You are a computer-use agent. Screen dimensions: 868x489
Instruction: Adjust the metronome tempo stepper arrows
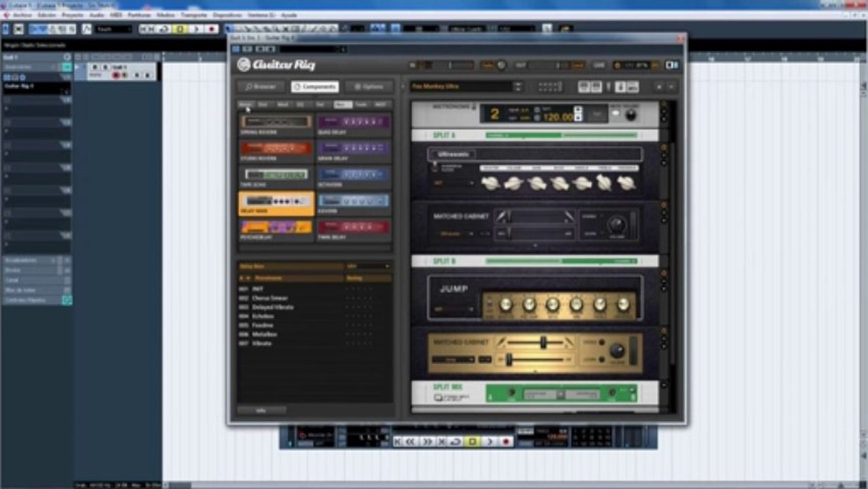tap(578, 113)
